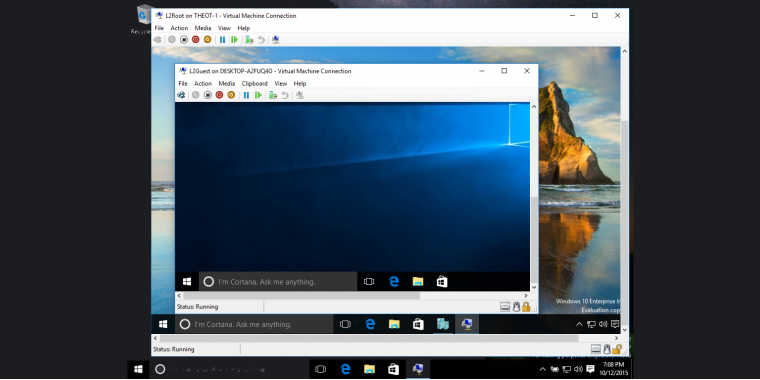This screenshot has height=380, width=760.
Task: Click green Reset icon in L2Root toolbar
Action: [234, 40]
